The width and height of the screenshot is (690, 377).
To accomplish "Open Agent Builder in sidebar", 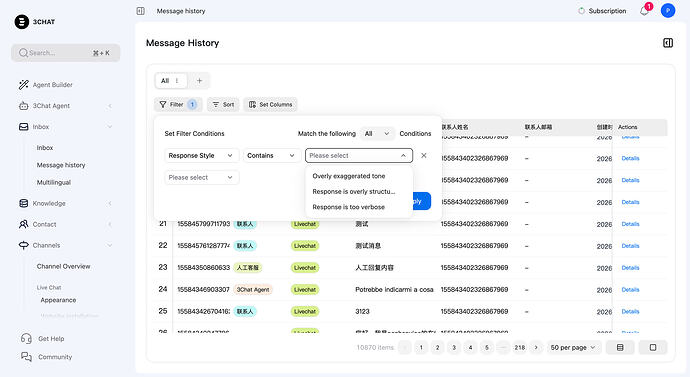I will tap(52, 85).
